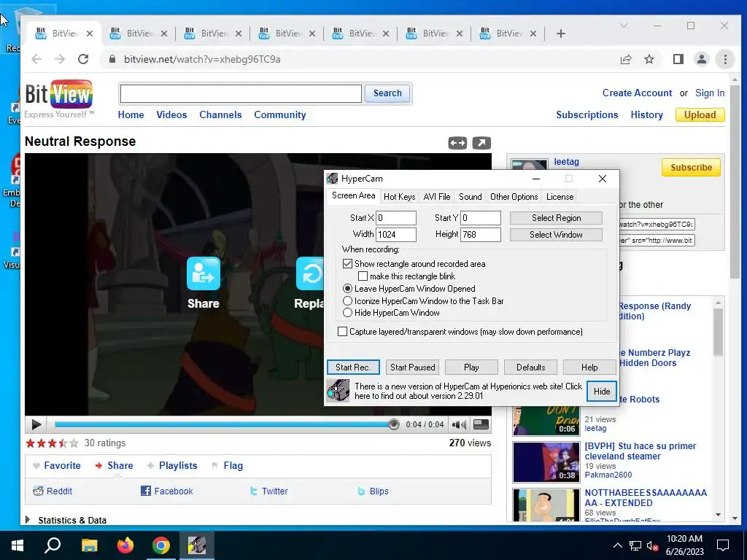Click the Defaults button in HyperCam
The width and height of the screenshot is (747, 560).
[x=531, y=367]
